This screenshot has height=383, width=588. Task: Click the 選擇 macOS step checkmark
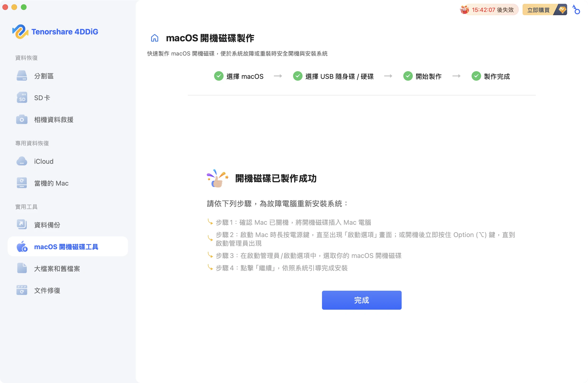point(219,76)
